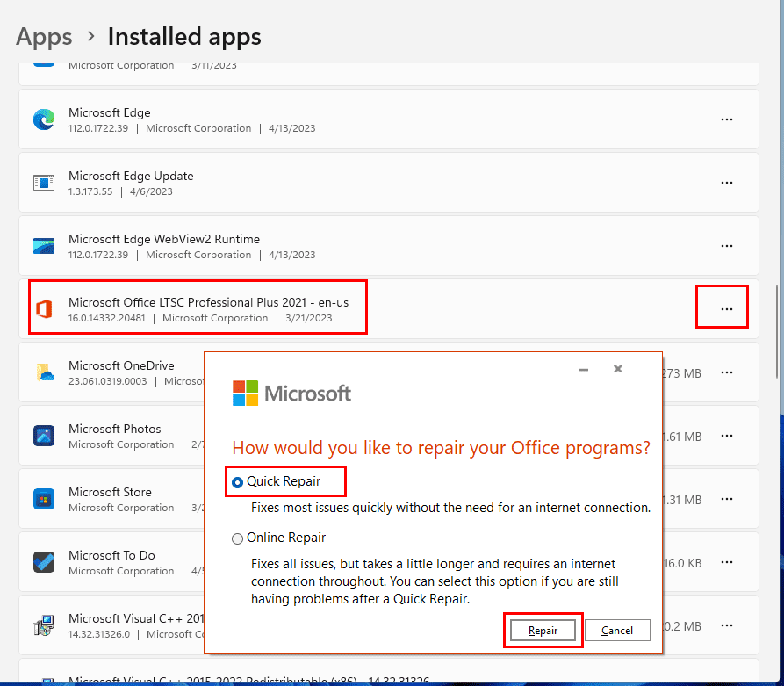Open more options for Microsoft Edge

[x=727, y=119]
